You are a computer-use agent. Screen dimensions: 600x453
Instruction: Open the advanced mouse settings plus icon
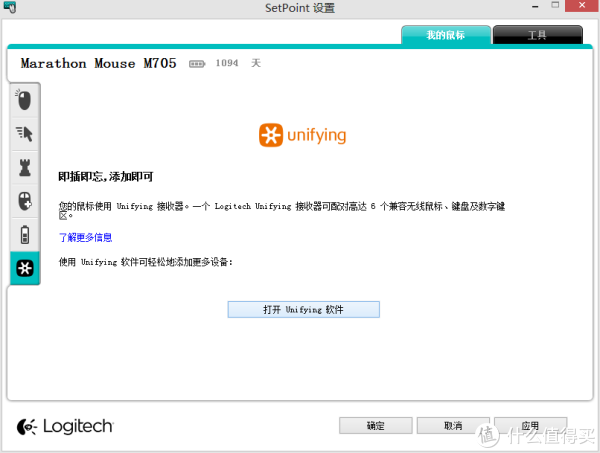tap(24, 201)
